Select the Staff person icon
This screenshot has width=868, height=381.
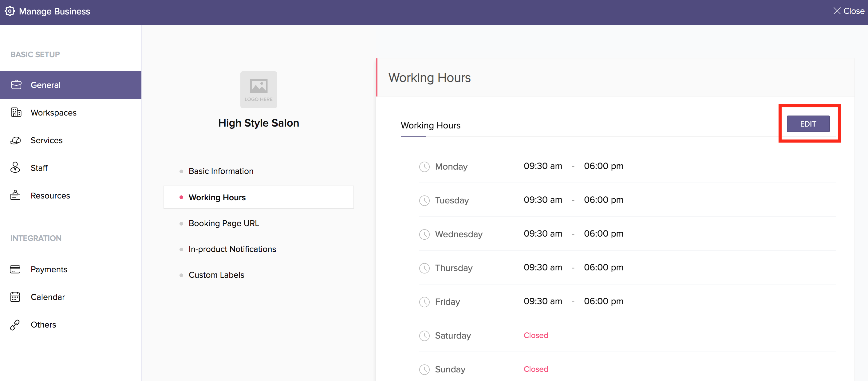[x=15, y=167]
